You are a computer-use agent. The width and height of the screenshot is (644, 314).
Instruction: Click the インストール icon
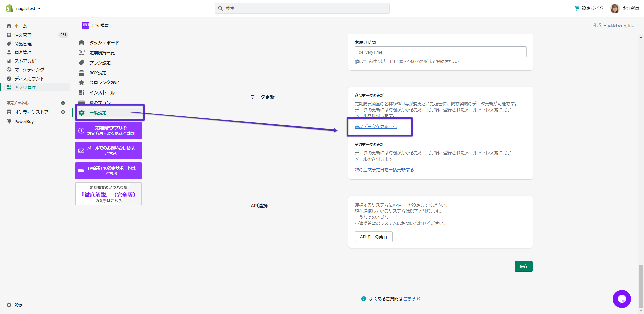click(82, 92)
